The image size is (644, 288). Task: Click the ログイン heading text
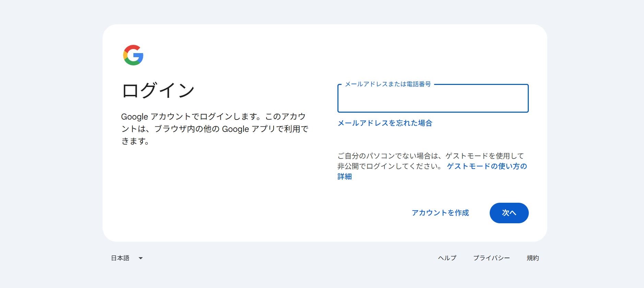[158, 90]
